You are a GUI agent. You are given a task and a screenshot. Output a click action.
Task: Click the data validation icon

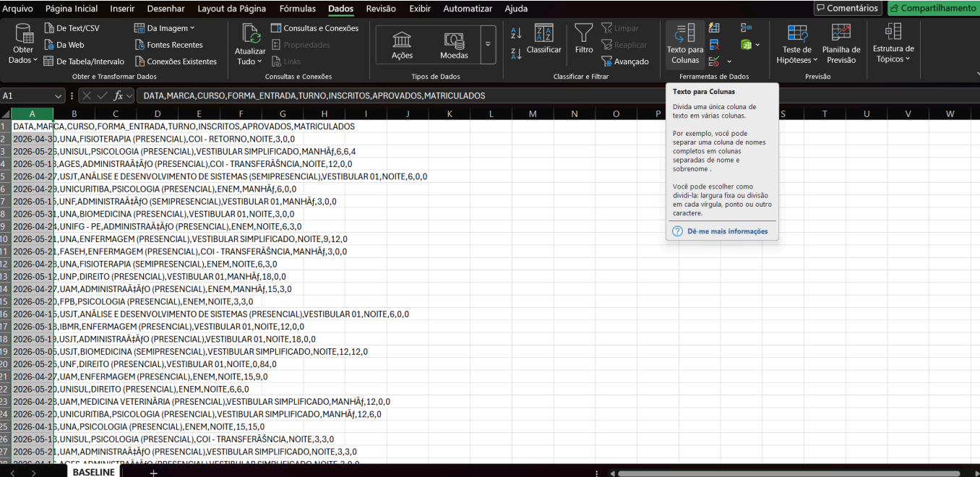coord(714,61)
